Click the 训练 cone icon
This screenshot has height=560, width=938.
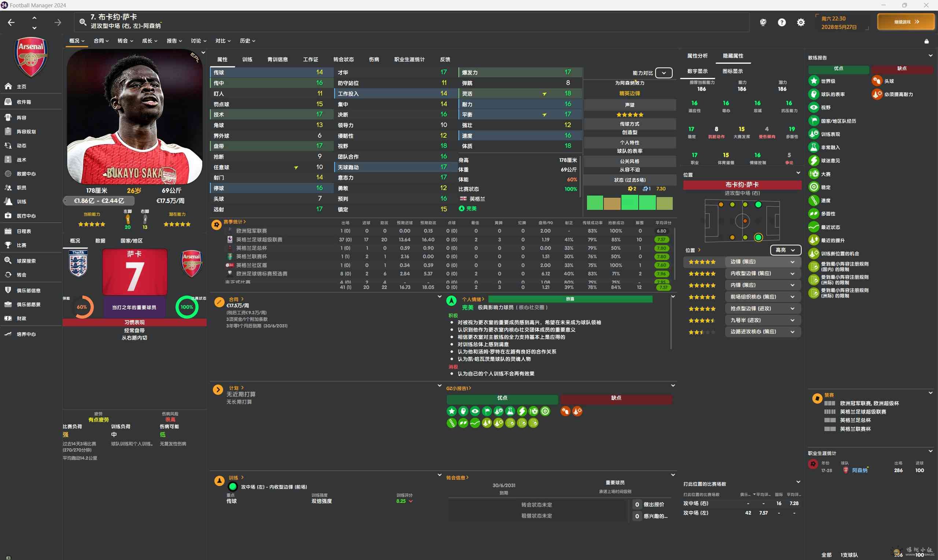click(219, 481)
